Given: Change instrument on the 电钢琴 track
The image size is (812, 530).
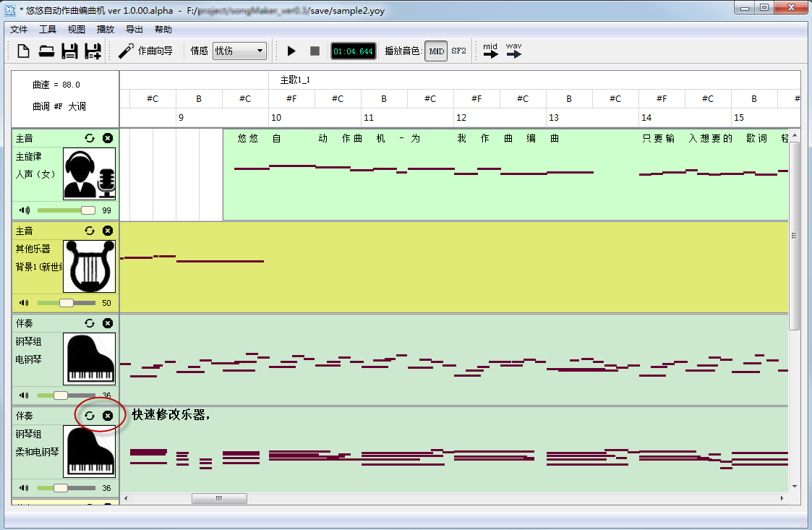Looking at the screenshot, I should coord(90,323).
